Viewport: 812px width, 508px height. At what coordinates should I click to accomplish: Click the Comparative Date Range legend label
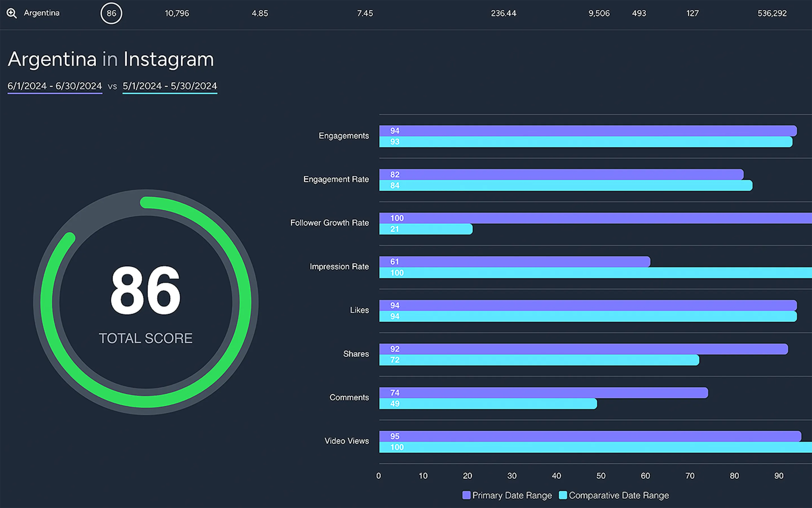619,495
